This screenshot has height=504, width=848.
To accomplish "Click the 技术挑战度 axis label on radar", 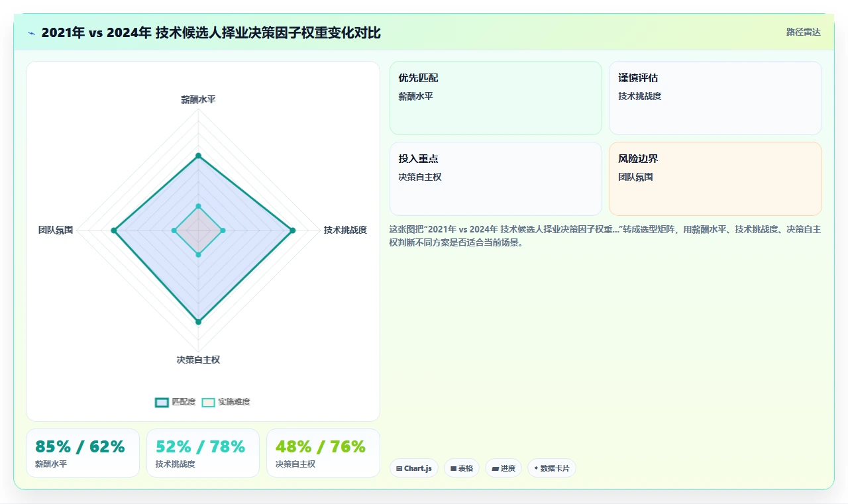I will (345, 230).
